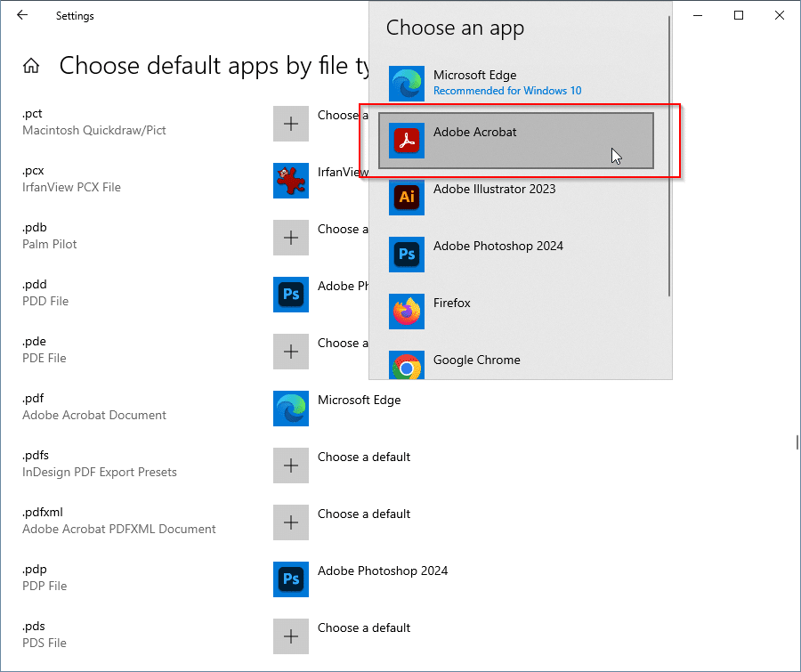Click Choose a default for .pdfxml

[x=364, y=514]
